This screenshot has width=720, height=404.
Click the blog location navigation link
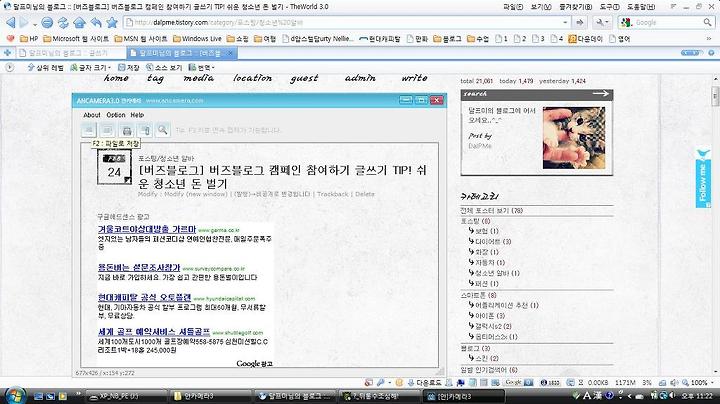pyautogui.click(x=252, y=78)
